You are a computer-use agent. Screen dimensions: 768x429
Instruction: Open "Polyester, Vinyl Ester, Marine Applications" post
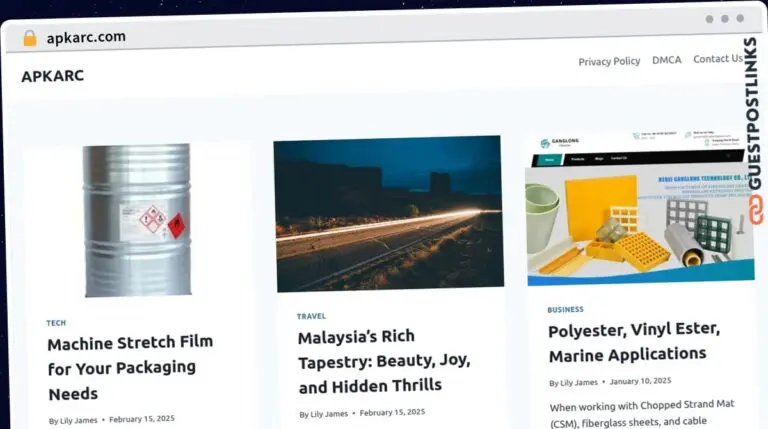coord(634,342)
